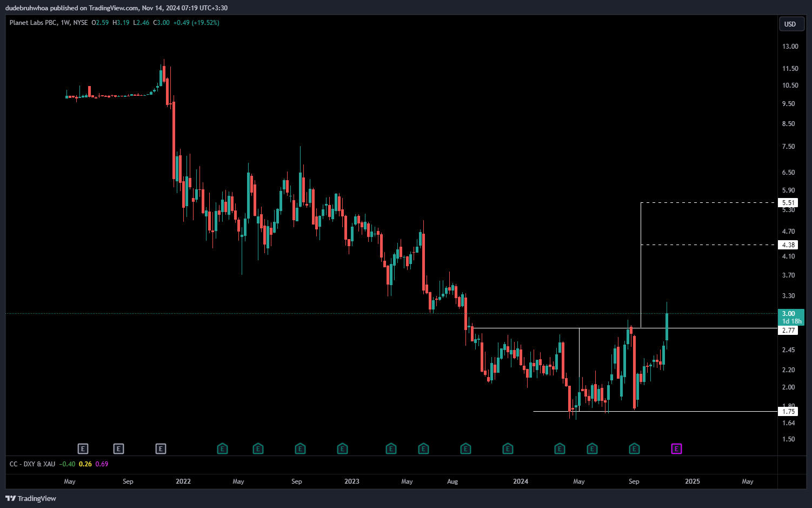Click the purple upcoming earnings E marker
Viewport: 812px width, 508px height.
[676, 448]
